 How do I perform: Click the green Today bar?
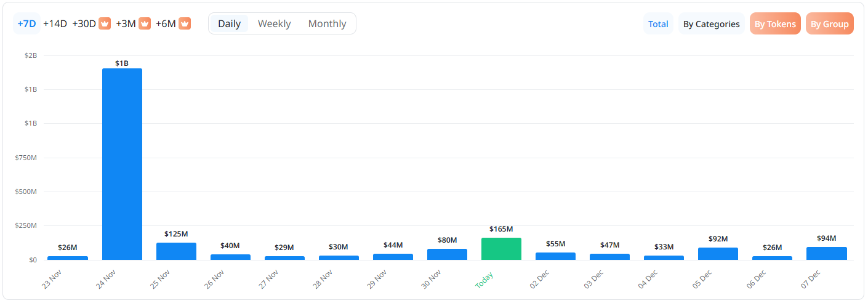tap(501, 249)
